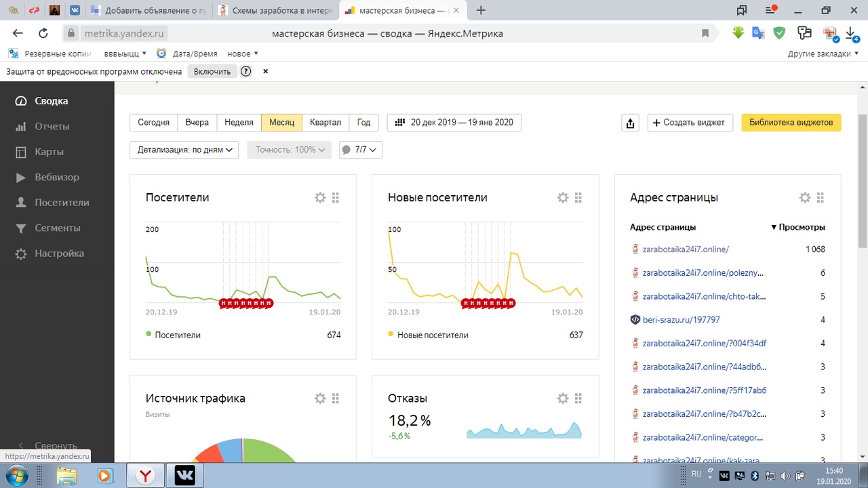Expand the новое bookmarks folder
868x488 pixels.
[x=243, y=54]
